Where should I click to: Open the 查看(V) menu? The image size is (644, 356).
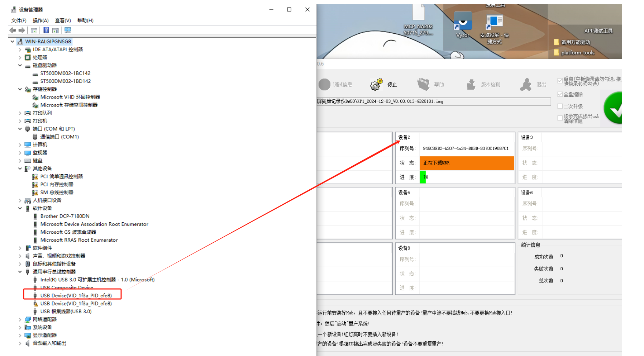tap(63, 20)
